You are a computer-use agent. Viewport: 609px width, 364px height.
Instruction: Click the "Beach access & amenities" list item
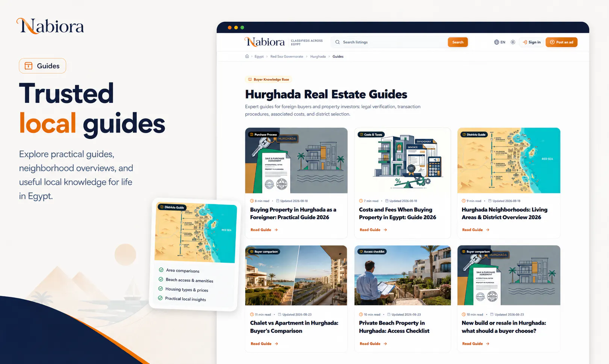[189, 280]
